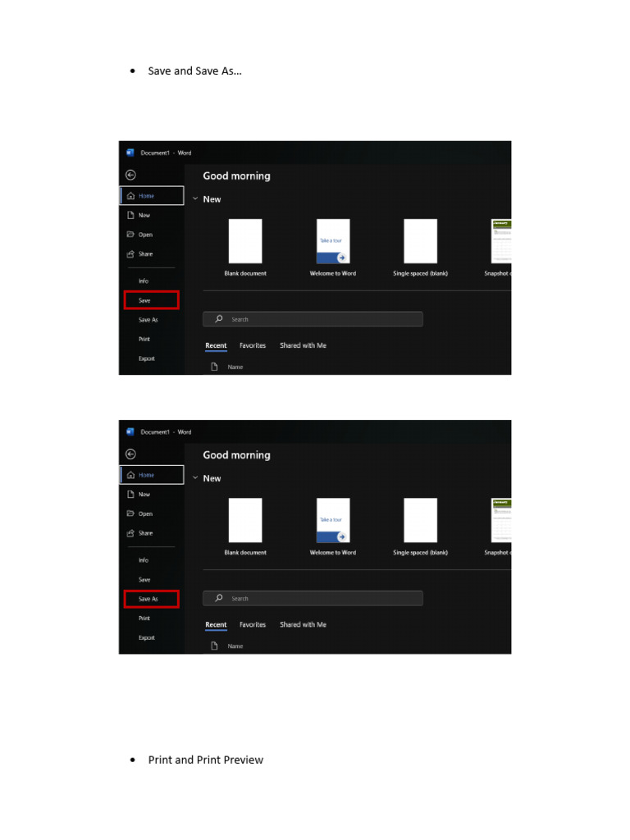Switch to the Recent tab in the first screenshot
The image size is (630, 840).
pyautogui.click(x=216, y=345)
